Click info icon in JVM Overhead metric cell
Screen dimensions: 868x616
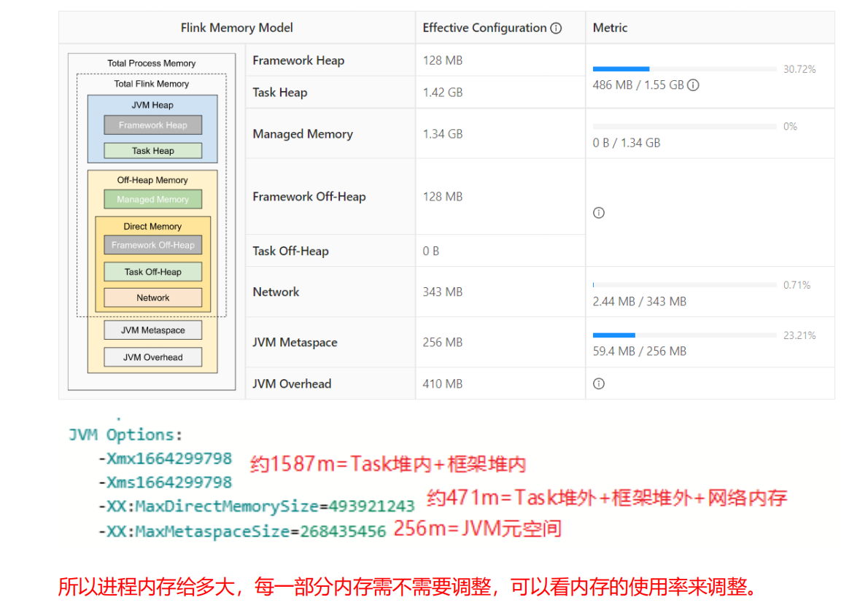(598, 383)
